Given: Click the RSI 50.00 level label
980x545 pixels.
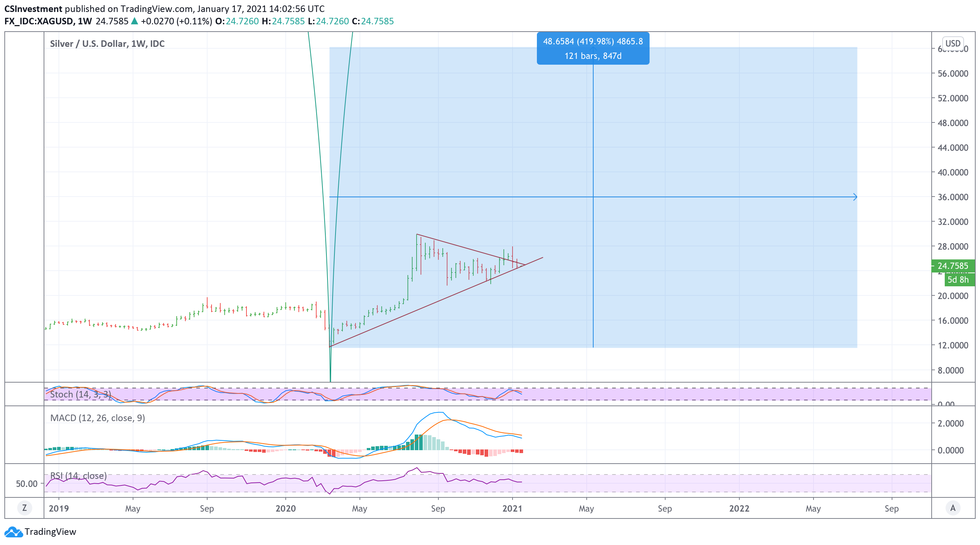Looking at the screenshot, I should click(27, 483).
